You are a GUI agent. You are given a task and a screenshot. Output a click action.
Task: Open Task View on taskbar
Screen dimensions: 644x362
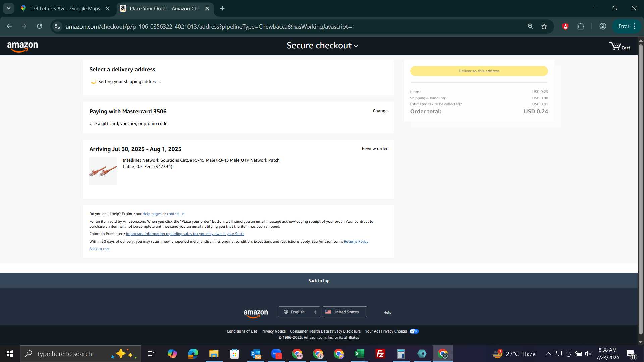coord(151,354)
